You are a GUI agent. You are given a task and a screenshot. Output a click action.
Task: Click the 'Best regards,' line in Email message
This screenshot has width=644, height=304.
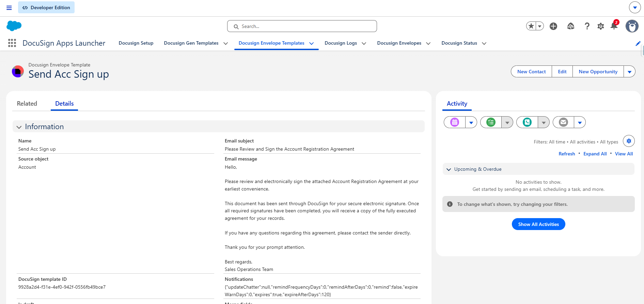click(x=239, y=262)
